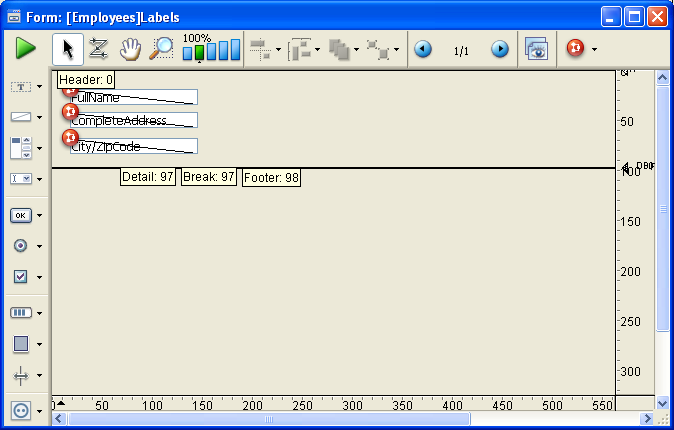Open the distribute objects tool
Image resolution: width=674 pixels, height=430 pixels.
[300, 49]
